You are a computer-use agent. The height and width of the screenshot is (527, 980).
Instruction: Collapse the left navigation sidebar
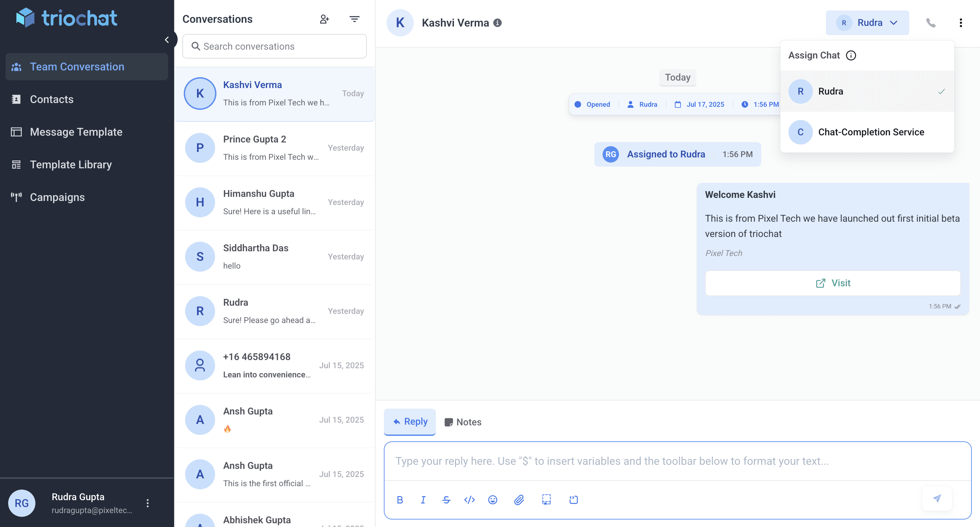[x=167, y=39]
